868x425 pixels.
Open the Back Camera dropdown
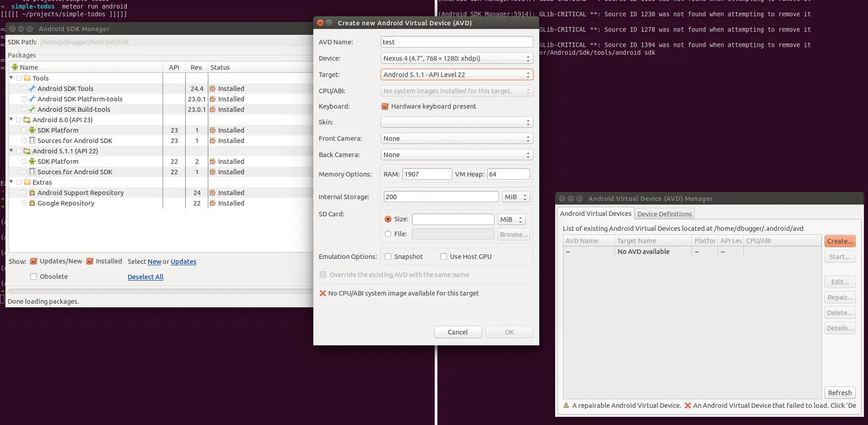[457, 155]
